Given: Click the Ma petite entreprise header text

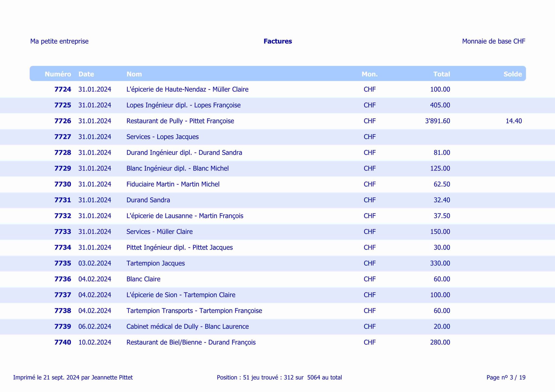Looking at the screenshot, I should 59,41.
